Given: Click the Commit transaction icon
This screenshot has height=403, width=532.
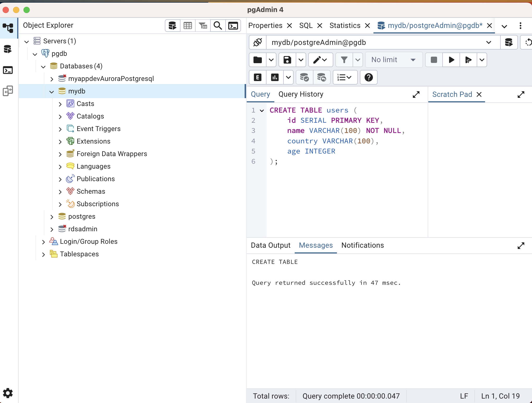Looking at the screenshot, I should click(x=304, y=78).
